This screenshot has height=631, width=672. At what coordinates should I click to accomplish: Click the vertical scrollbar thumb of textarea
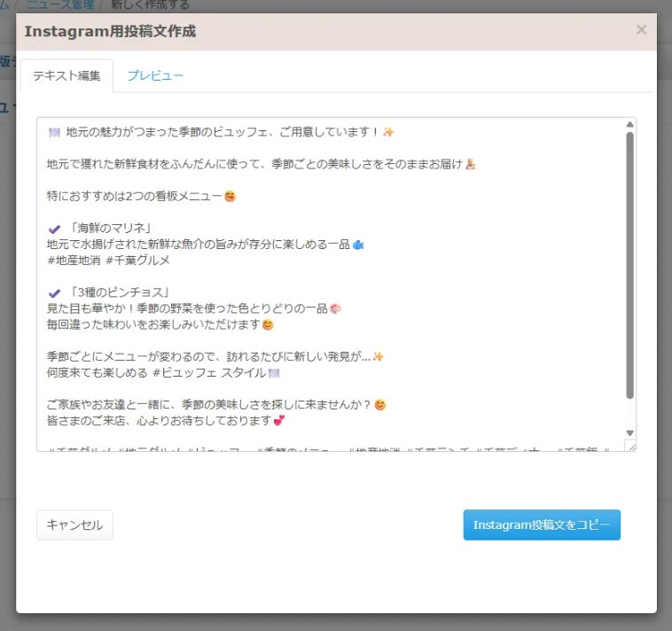click(x=629, y=266)
